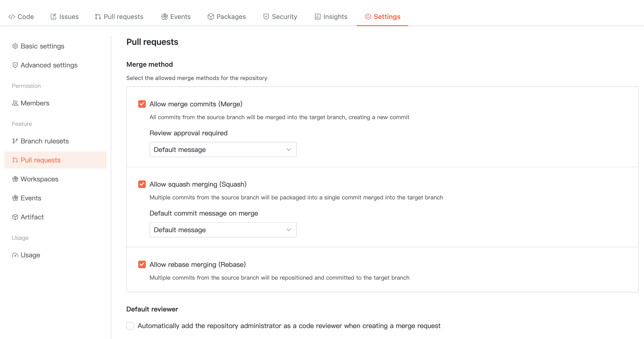Uncheck Allow merge commits checkbox
The image size is (644, 339).
pos(142,104)
